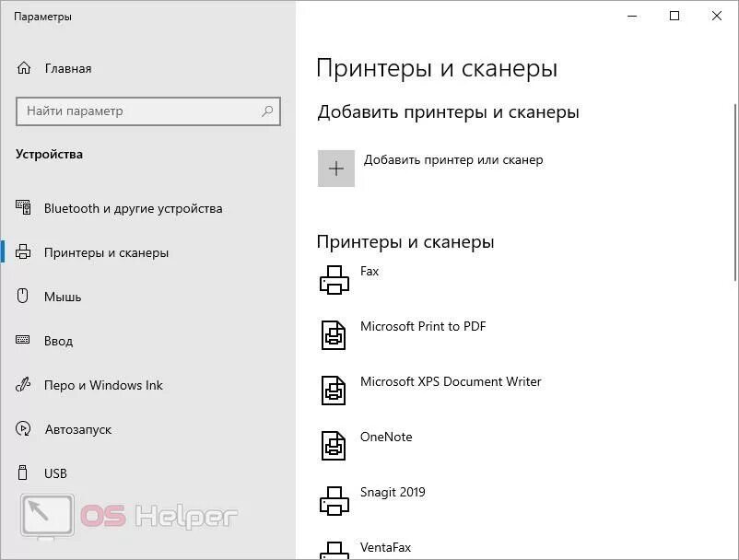Maximize the Параметры window

pos(674,16)
